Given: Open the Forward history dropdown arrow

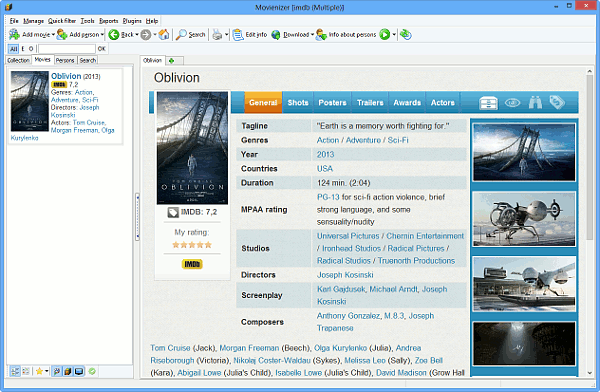Looking at the screenshot, I should pos(155,34).
